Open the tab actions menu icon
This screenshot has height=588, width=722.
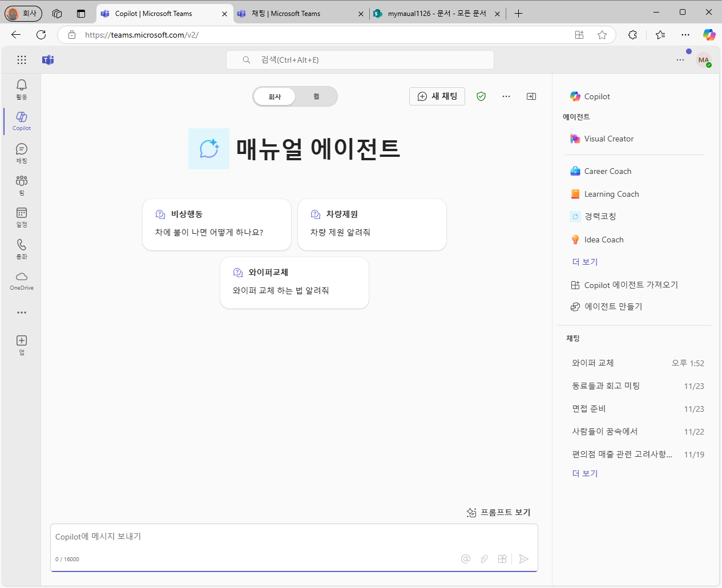click(81, 14)
